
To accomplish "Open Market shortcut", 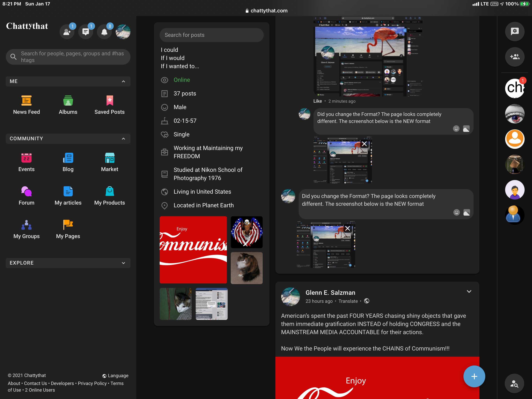I will pyautogui.click(x=110, y=162).
